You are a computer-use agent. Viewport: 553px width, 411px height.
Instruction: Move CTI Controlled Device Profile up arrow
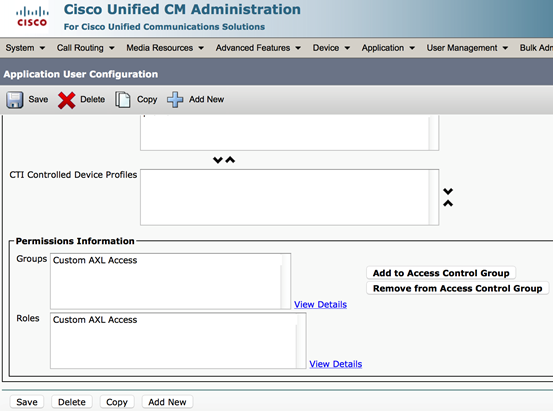(448, 203)
